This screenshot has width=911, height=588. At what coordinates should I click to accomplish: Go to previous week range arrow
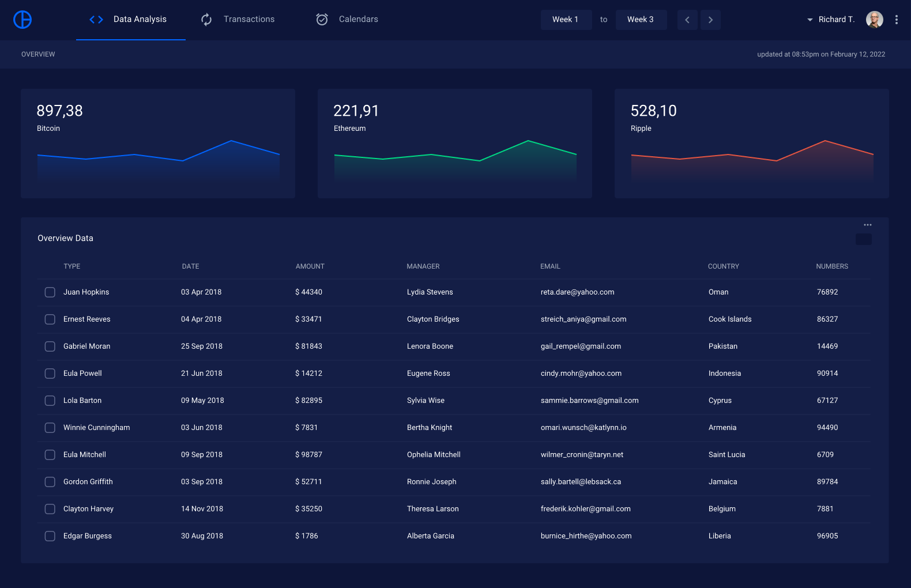(x=687, y=20)
